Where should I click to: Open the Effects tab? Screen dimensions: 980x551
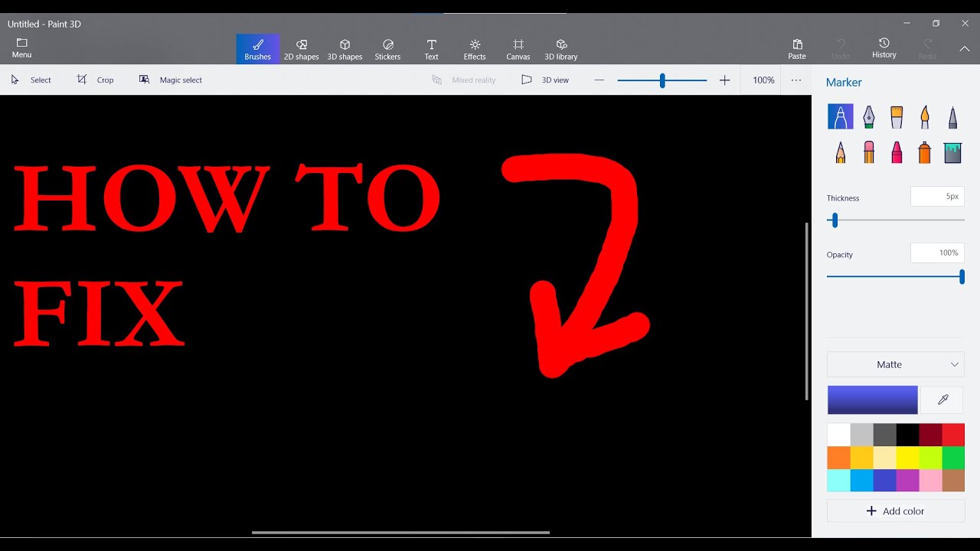coord(475,48)
